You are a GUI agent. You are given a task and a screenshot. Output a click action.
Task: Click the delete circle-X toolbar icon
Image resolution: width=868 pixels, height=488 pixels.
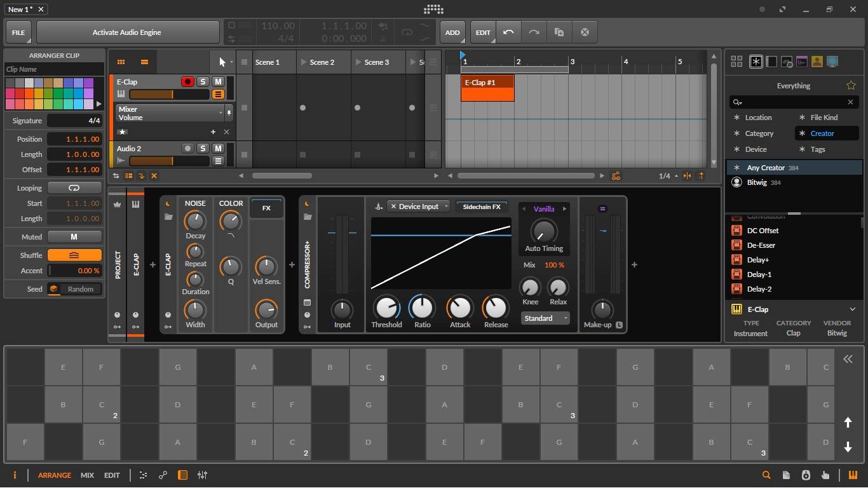585,32
